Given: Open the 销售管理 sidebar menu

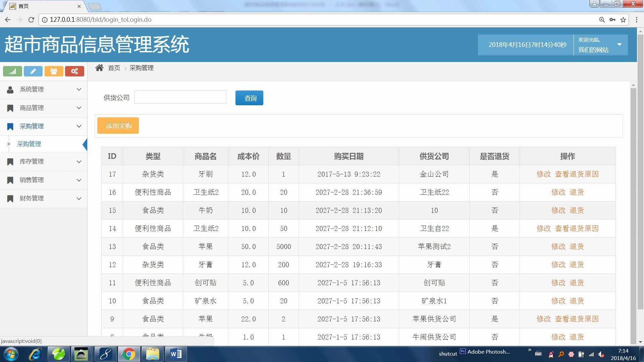Looking at the screenshot, I should (x=44, y=180).
